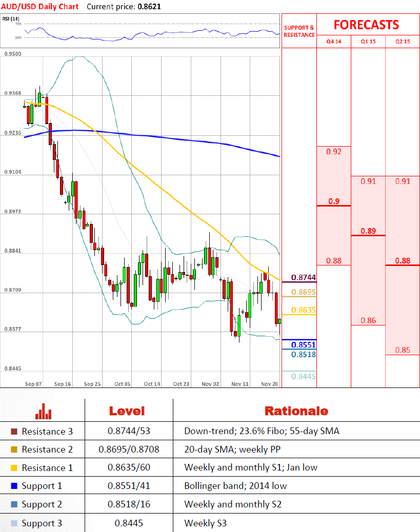This screenshot has height=532, width=420.
Task: Click the Resistance 1 row label
Action: [x=47, y=468]
